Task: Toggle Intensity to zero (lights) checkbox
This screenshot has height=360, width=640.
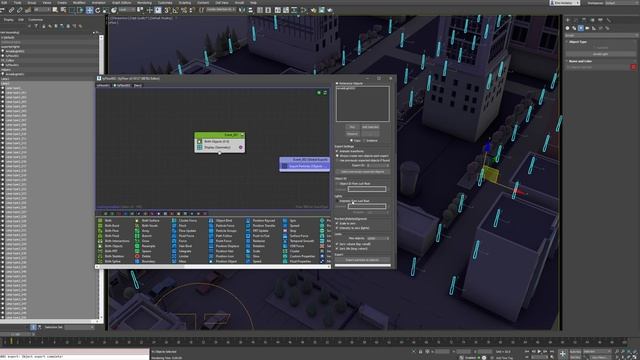Action: tap(337, 228)
